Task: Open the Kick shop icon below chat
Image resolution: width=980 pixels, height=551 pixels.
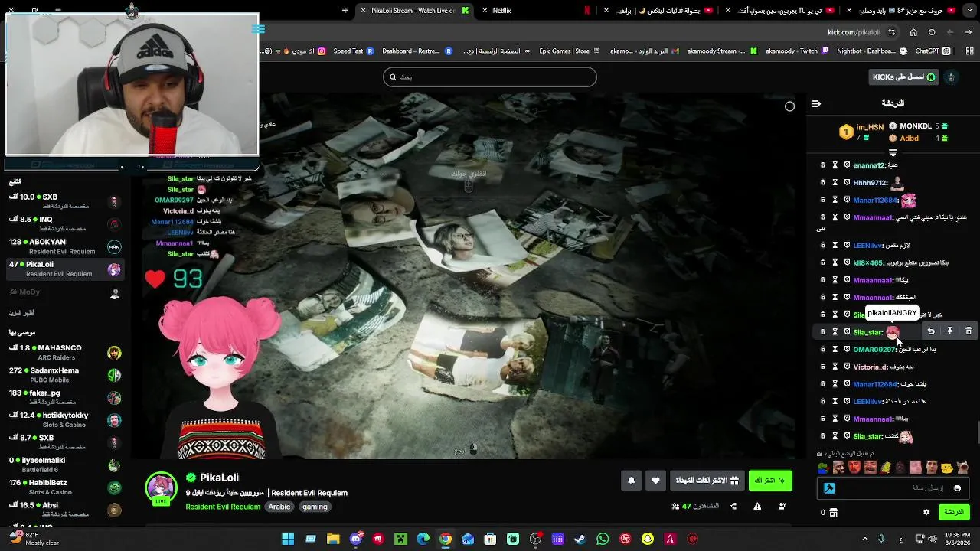Action: (834, 512)
